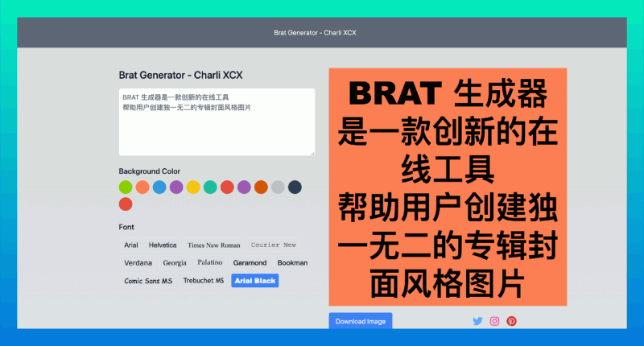
Task: Pick the red swatch on the second row
Action: pyautogui.click(x=126, y=204)
